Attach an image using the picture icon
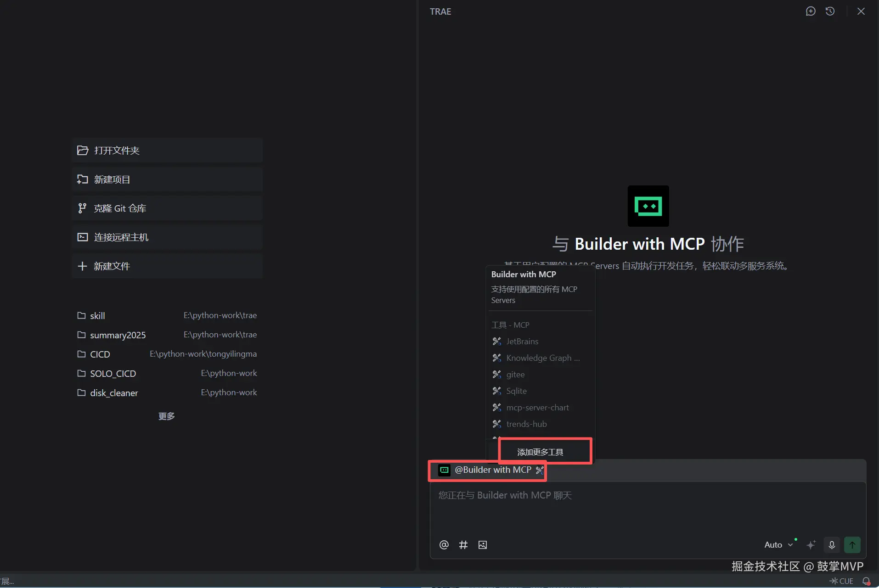 [x=483, y=545]
